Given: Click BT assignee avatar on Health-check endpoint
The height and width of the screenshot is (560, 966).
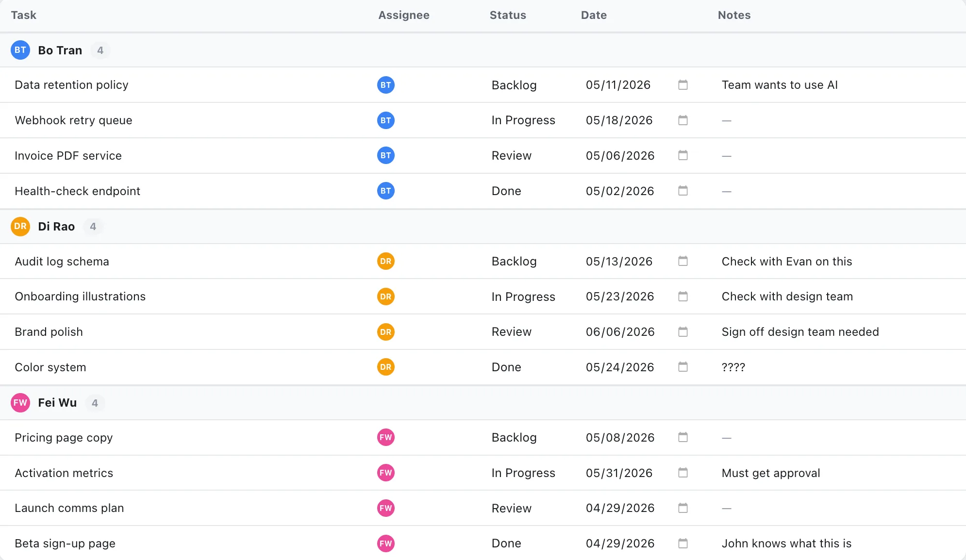Looking at the screenshot, I should [x=386, y=191].
